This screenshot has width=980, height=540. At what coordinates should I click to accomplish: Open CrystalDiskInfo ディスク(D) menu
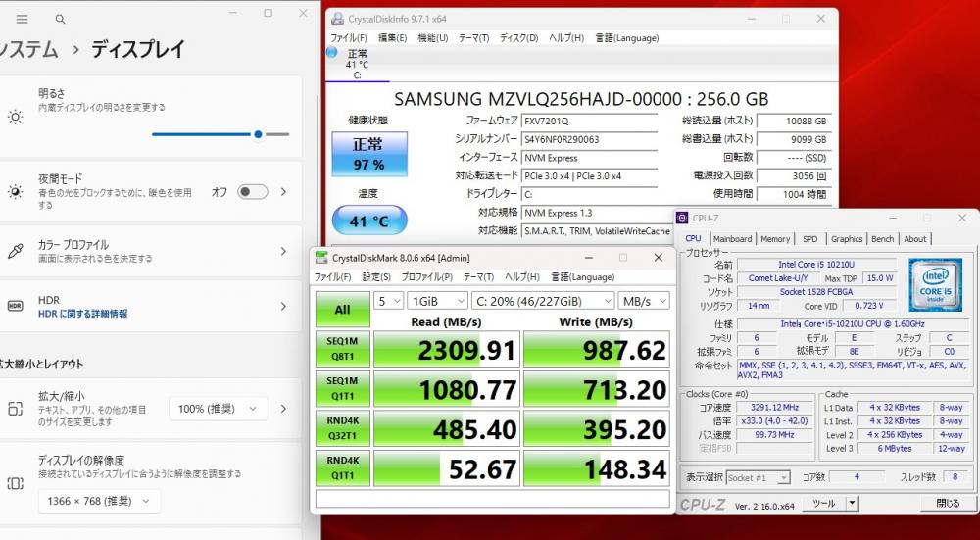[x=518, y=38]
